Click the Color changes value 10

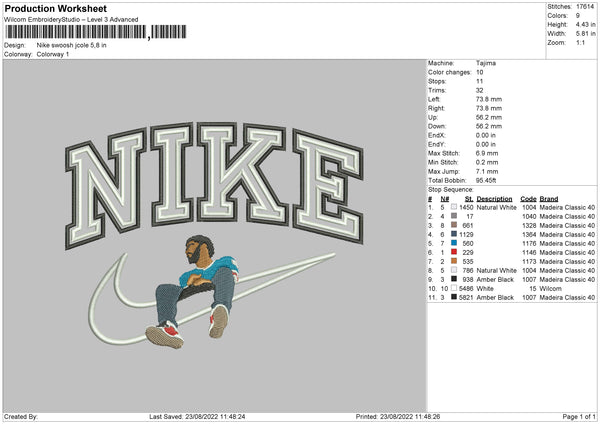480,72
